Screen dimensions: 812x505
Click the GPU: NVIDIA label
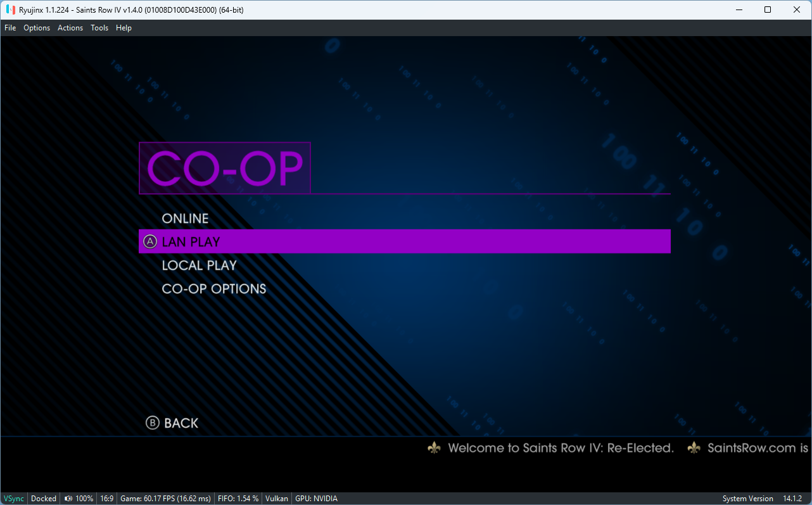[316, 499]
